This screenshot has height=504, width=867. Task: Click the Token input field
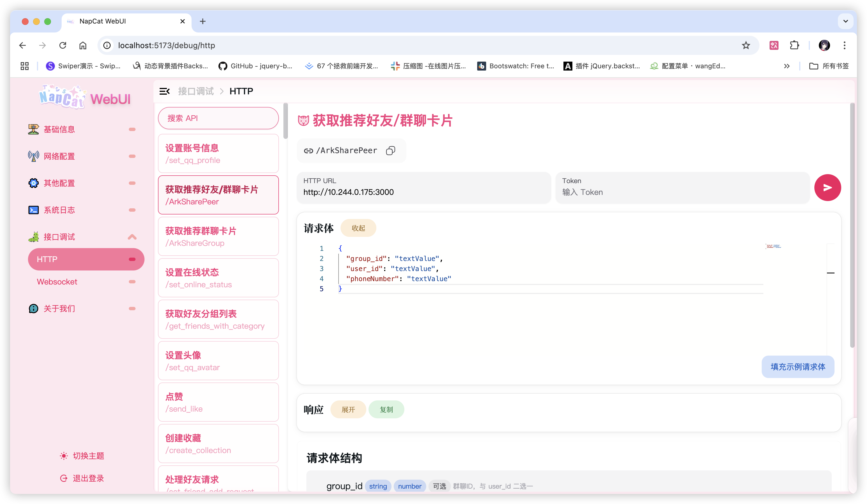coord(682,188)
